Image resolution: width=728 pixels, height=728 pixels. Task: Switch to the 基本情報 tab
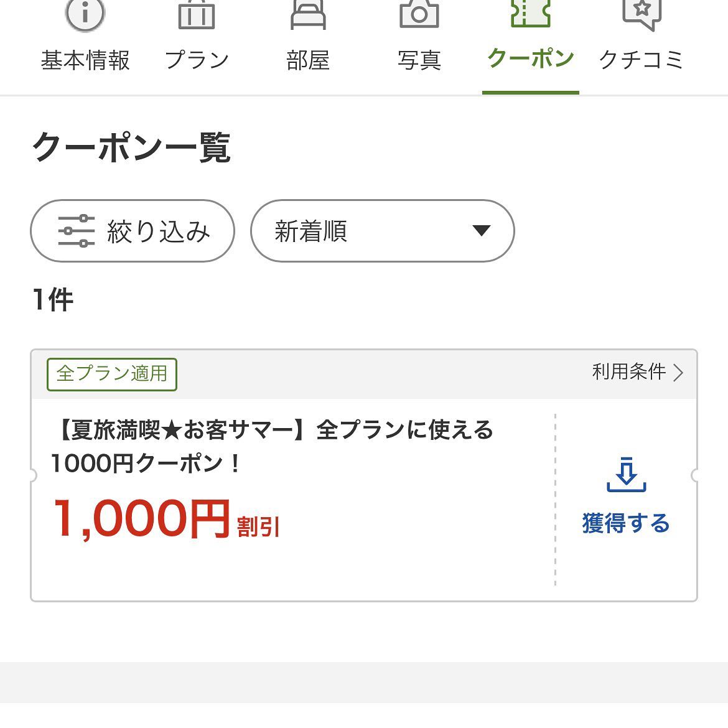(85, 60)
